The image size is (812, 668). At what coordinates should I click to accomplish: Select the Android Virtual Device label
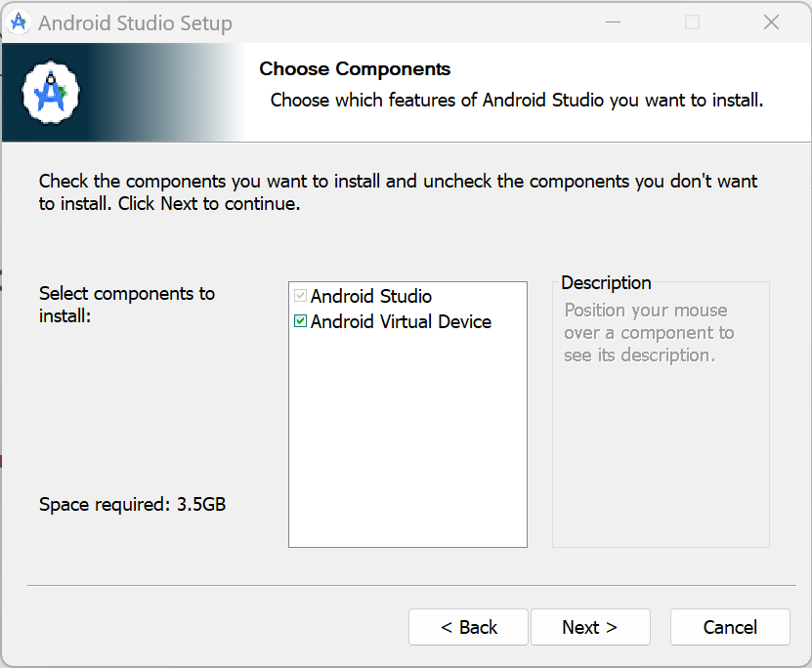tap(401, 322)
